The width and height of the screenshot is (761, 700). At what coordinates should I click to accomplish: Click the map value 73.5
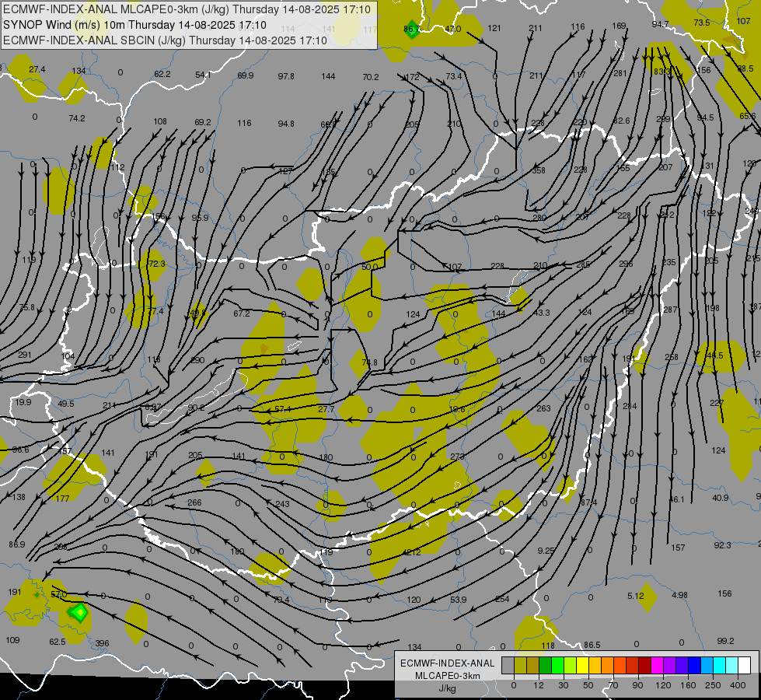tap(702, 23)
